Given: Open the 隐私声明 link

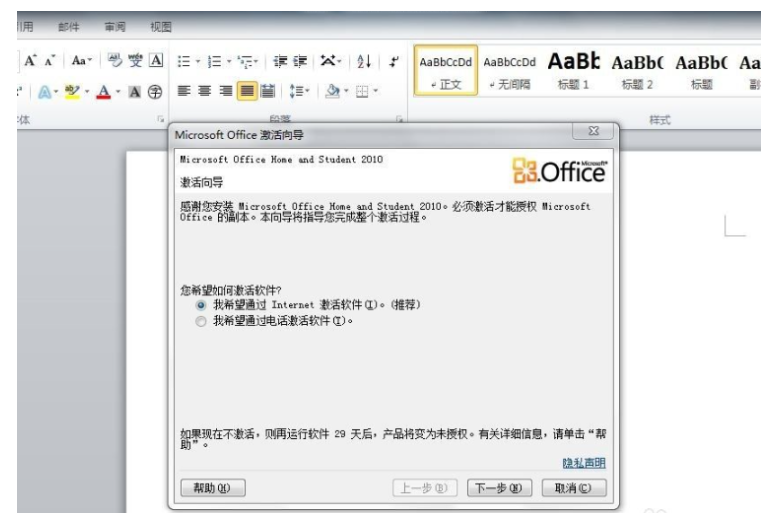Looking at the screenshot, I should (x=583, y=463).
